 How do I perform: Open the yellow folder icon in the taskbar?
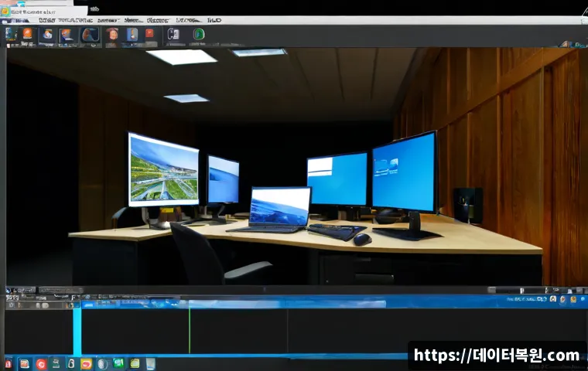tap(135, 363)
